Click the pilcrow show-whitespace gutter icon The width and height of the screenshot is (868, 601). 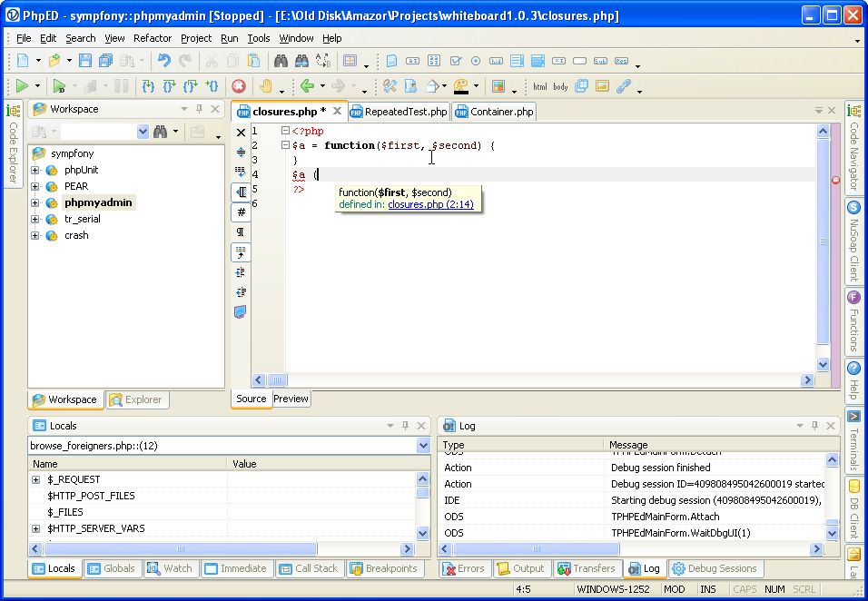pyautogui.click(x=241, y=232)
